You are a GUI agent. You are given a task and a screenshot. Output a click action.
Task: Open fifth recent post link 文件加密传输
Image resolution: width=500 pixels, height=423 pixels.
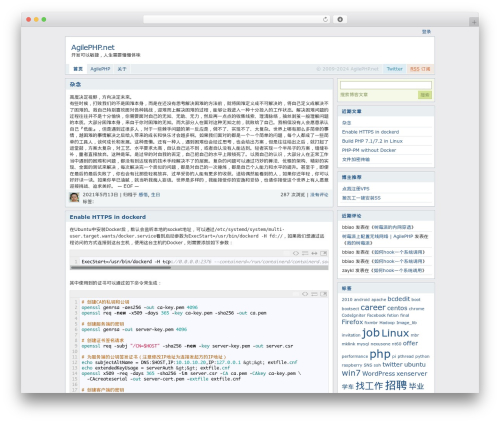356,159
